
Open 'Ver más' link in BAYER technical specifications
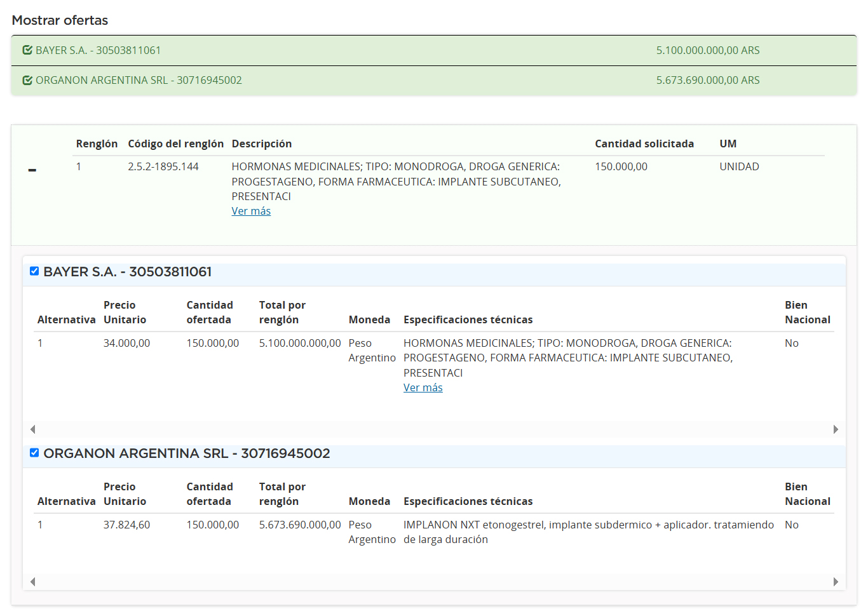423,387
